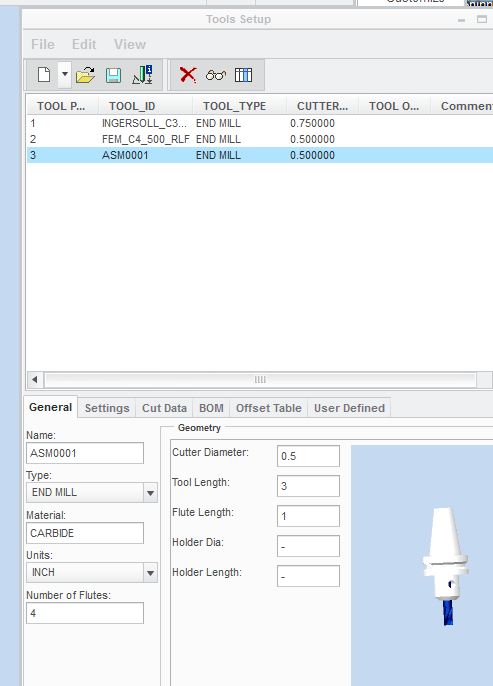Click the Holder Length field
Viewport: 493px width, 686px height.
tap(308, 576)
